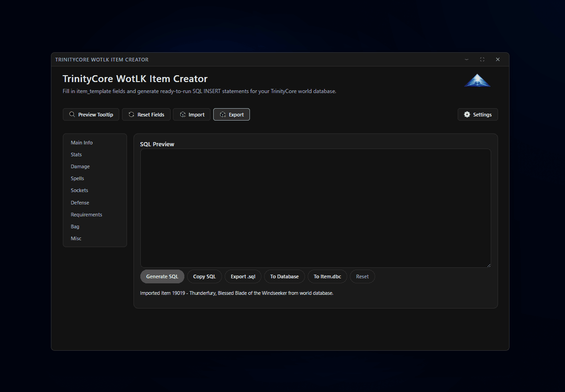This screenshot has width=565, height=392.
Task: Send output with To Database button
Action: (284, 276)
